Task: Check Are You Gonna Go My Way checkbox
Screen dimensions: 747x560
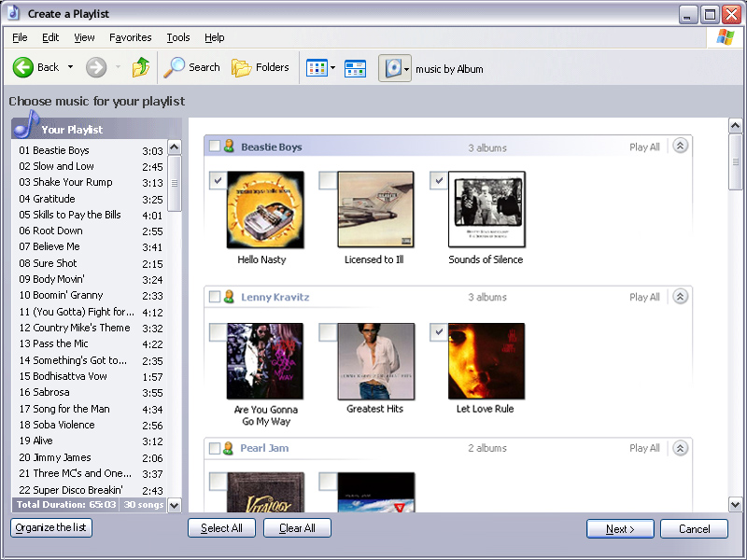Action: point(218,332)
